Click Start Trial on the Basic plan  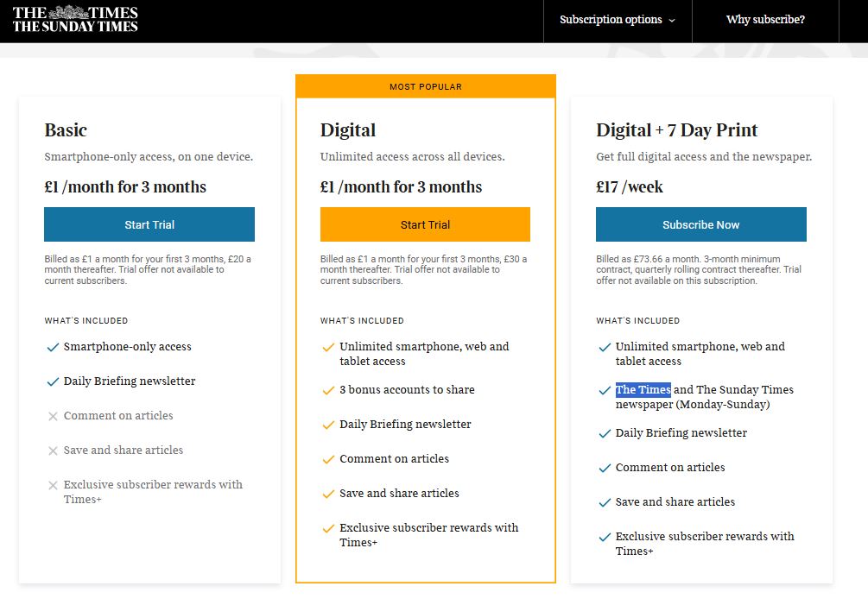tap(149, 224)
